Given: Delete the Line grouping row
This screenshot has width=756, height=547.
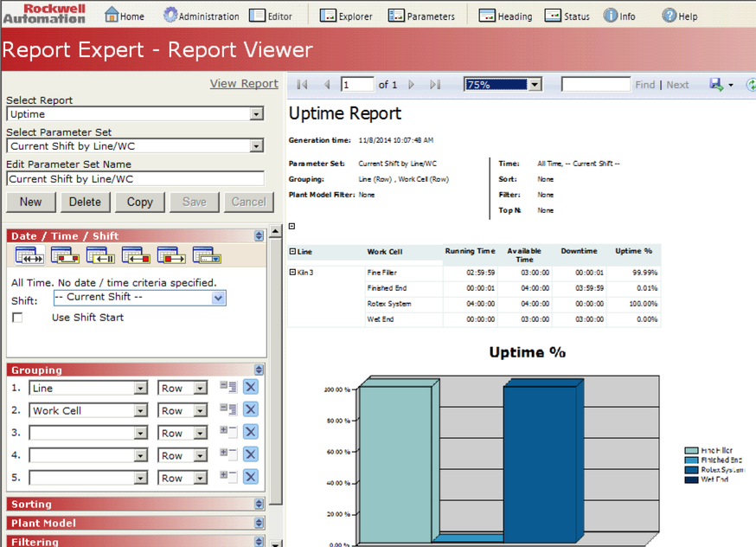Looking at the screenshot, I should [251, 388].
